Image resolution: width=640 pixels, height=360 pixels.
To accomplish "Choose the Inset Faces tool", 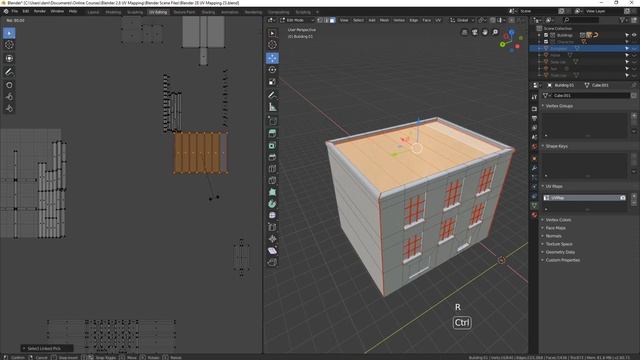I will point(272,145).
